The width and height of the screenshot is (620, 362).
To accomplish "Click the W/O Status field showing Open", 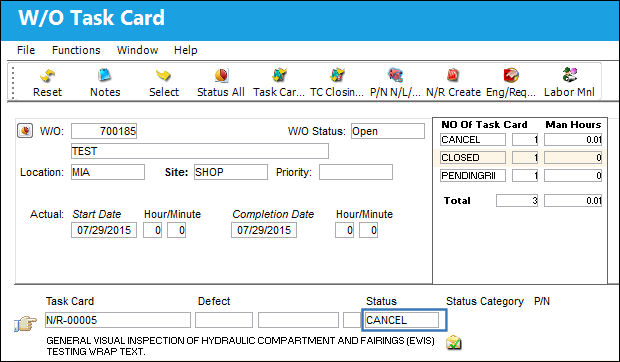I will click(x=388, y=131).
